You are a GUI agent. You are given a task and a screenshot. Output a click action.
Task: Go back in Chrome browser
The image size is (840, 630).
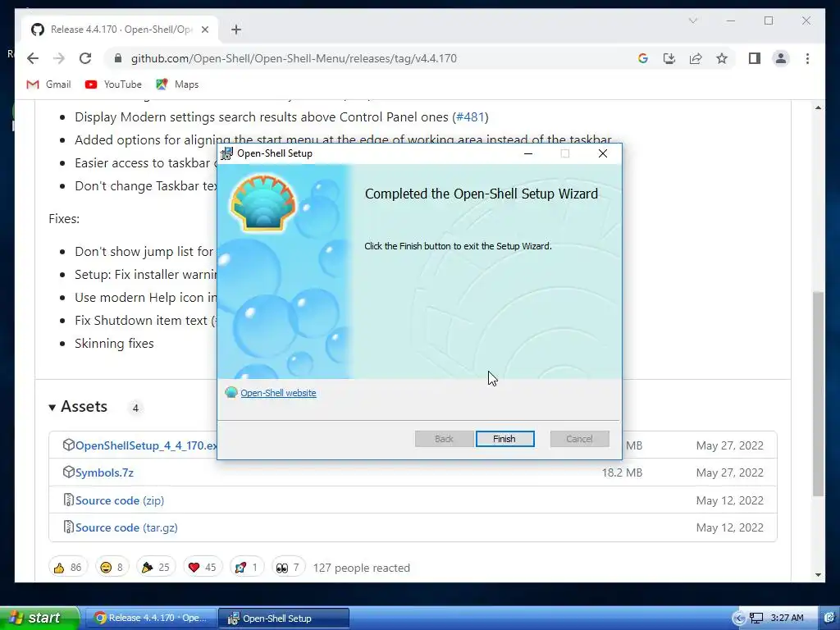33,58
